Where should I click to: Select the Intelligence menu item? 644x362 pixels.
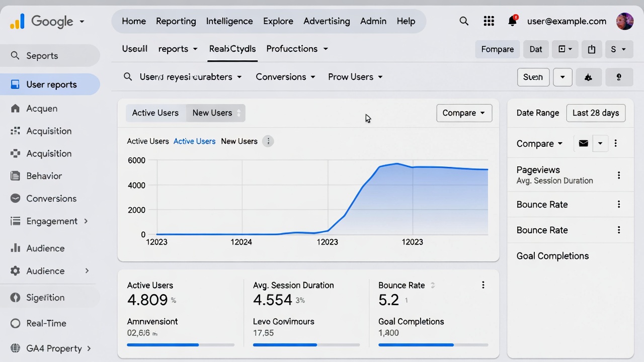[x=229, y=21]
